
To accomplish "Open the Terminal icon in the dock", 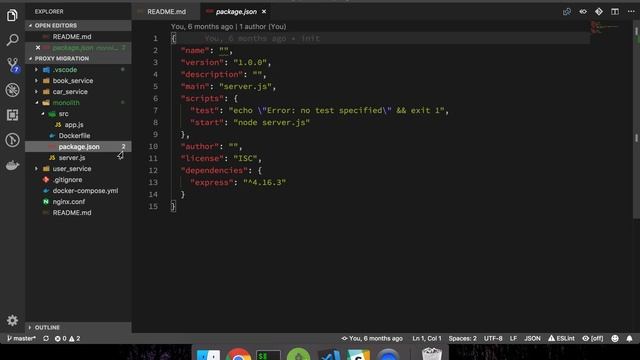I will (x=268, y=355).
